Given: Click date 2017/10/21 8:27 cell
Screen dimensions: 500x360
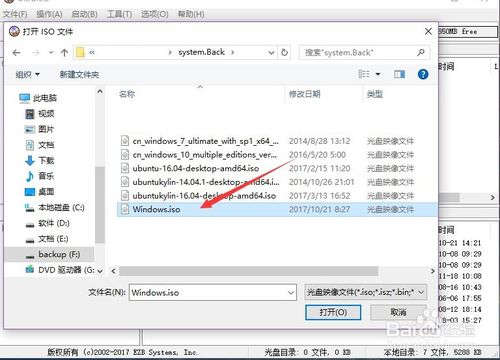Looking at the screenshot, I should pyautogui.click(x=319, y=209).
